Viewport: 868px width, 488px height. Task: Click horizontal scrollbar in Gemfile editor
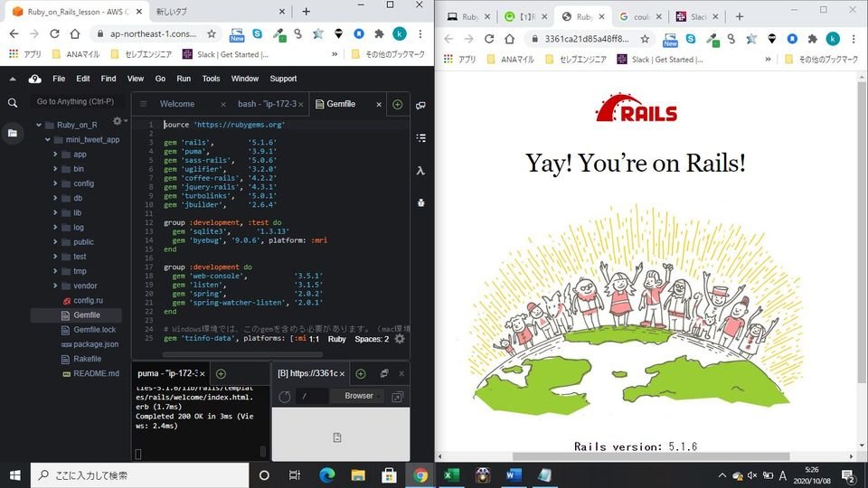click(242, 354)
